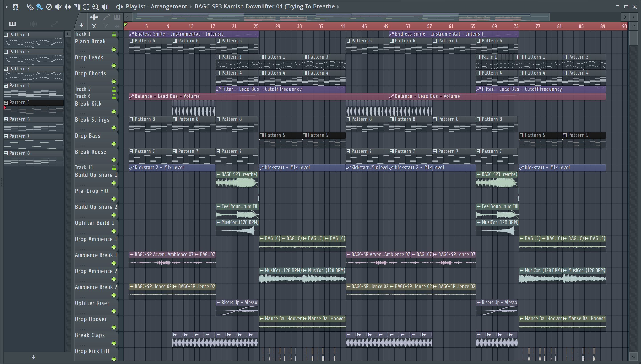Screen dimensions: 641x364
Task: Open the playlist options menu arrow
Action: click(x=6, y=7)
